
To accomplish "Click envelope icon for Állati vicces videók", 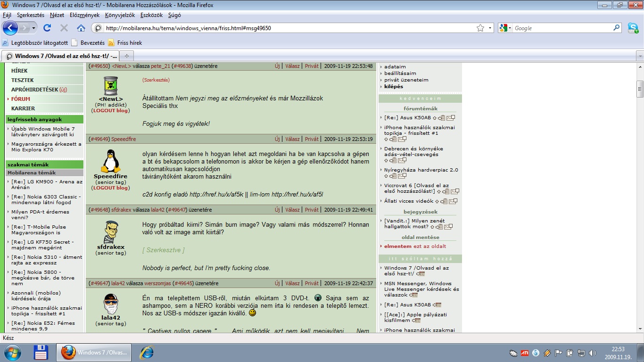I will [x=453, y=201].
